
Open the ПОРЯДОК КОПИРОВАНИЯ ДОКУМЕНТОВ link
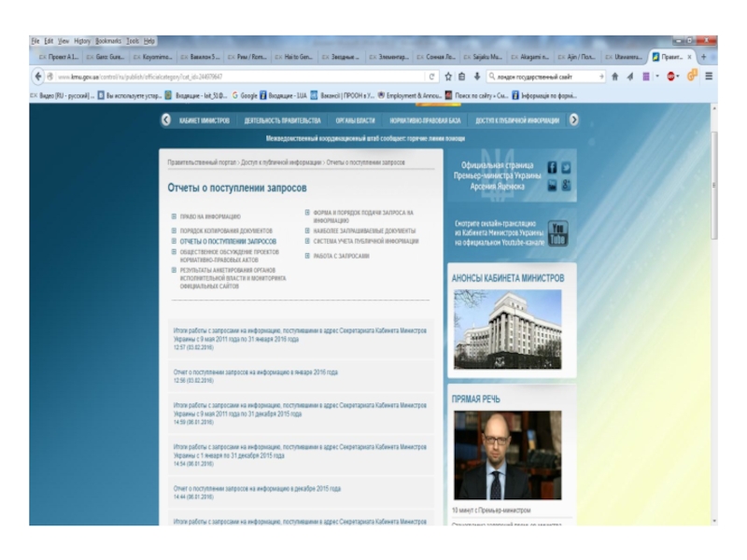[x=226, y=231]
